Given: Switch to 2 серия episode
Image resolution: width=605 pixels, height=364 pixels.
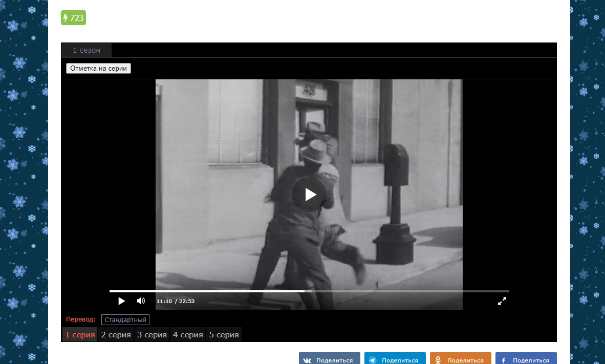Looking at the screenshot, I should [116, 335].
